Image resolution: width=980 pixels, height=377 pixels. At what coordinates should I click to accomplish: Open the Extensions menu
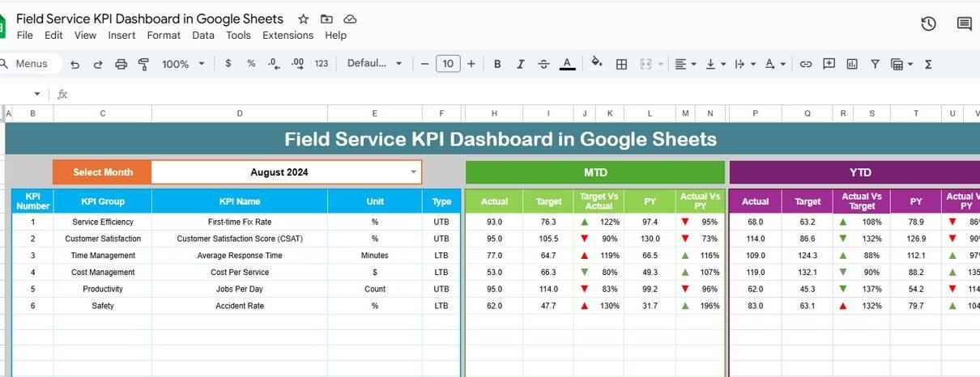click(288, 36)
